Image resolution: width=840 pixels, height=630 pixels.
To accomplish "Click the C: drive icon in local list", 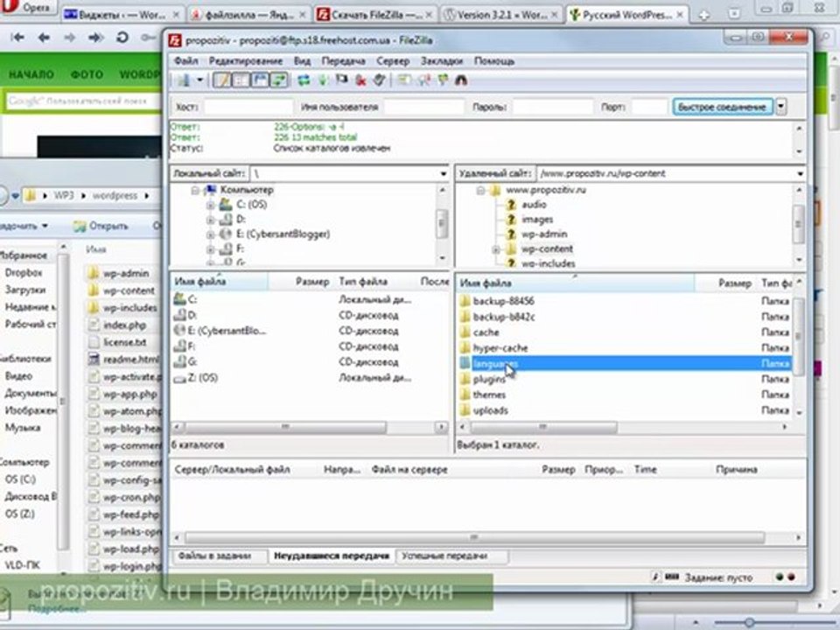I will [x=179, y=299].
